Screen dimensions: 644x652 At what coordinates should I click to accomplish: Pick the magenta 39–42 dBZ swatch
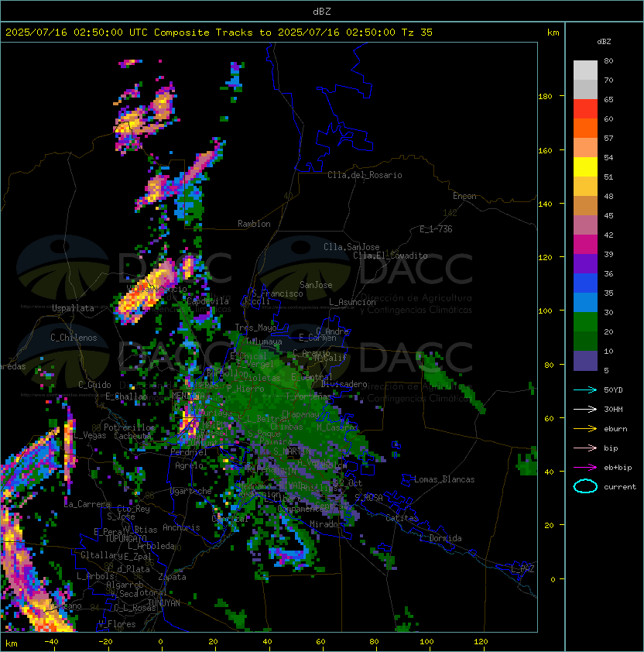(585, 245)
